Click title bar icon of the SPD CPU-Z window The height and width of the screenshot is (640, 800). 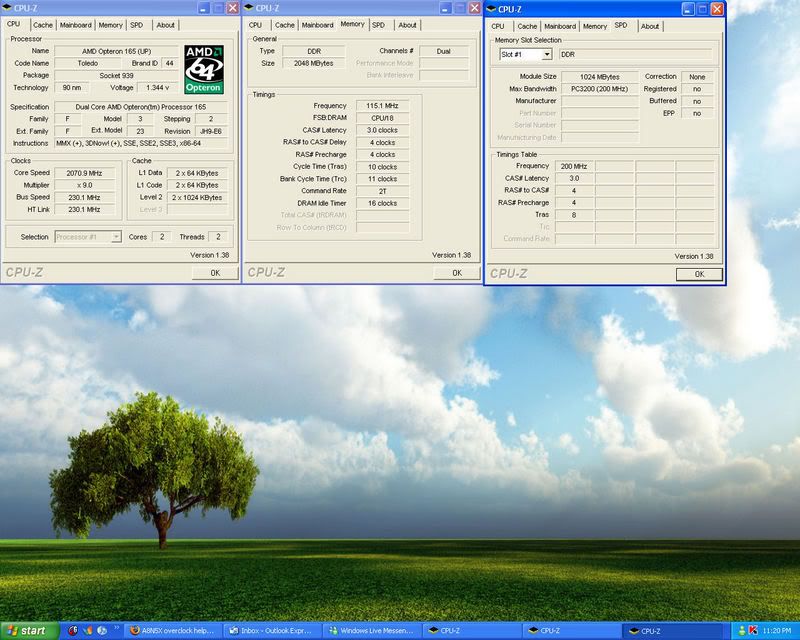point(491,9)
